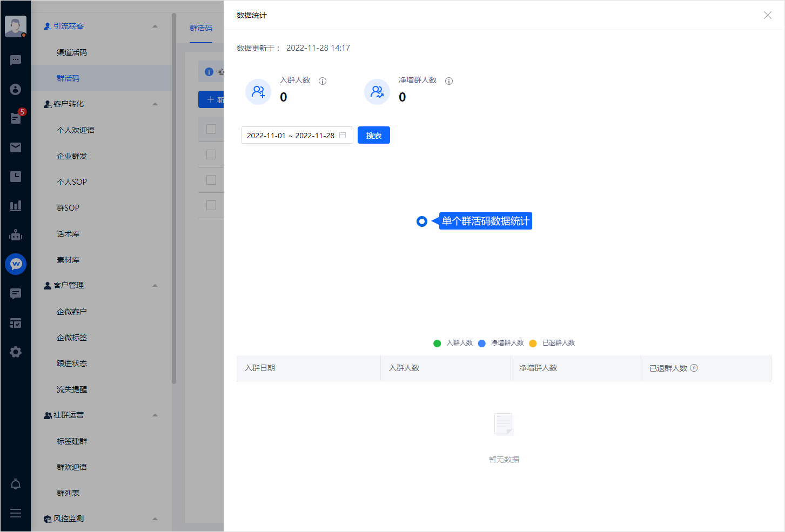Viewport: 785px width, 532px height.
Task: Toggle green 入群人数 legend swatch
Action: 437,343
